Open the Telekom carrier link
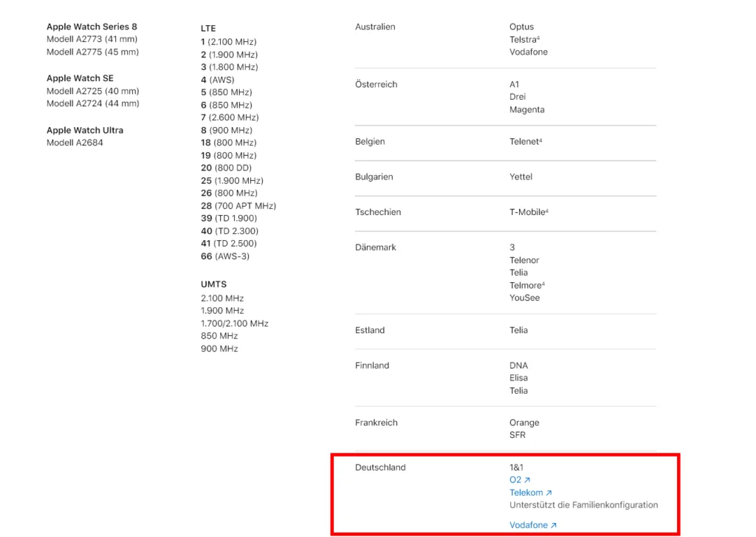Image resolution: width=756 pixels, height=537 pixels. pos(526,493)
